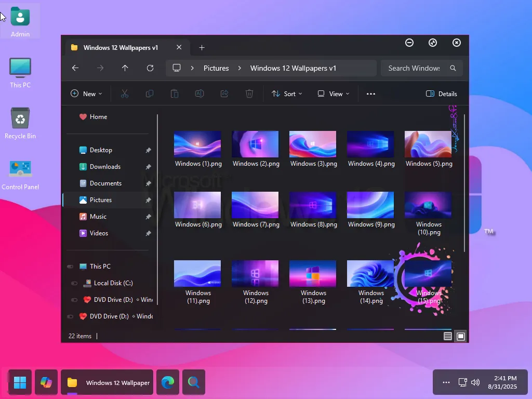532x399 pixels.
Task: Open the Start menu
Action: click(x=20, y=382)
